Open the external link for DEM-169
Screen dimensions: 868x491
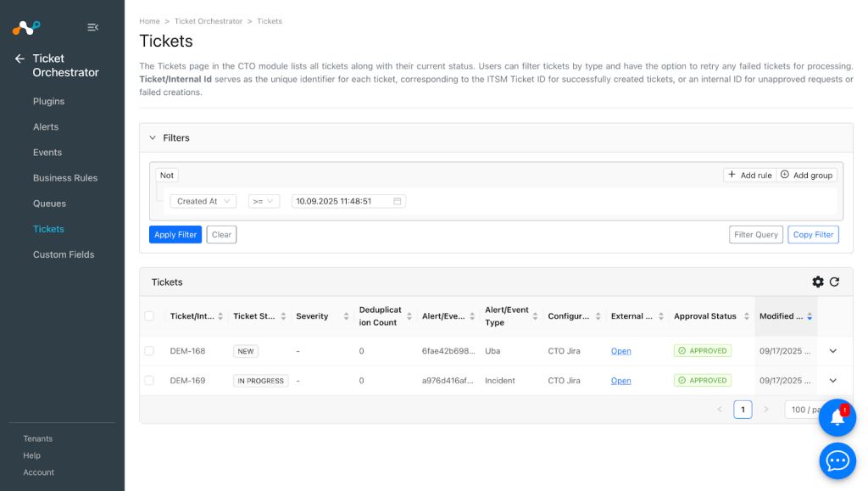point(620,380)
